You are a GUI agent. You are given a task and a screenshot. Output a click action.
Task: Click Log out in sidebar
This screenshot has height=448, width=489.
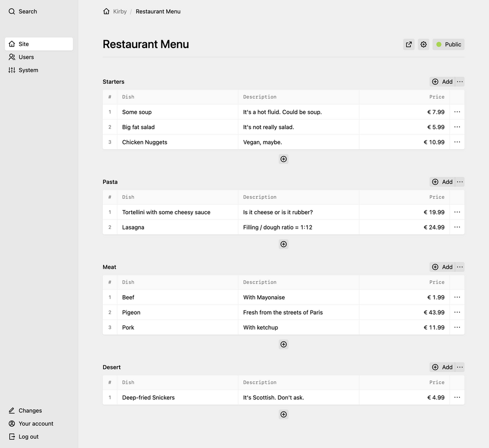[28, 437]
